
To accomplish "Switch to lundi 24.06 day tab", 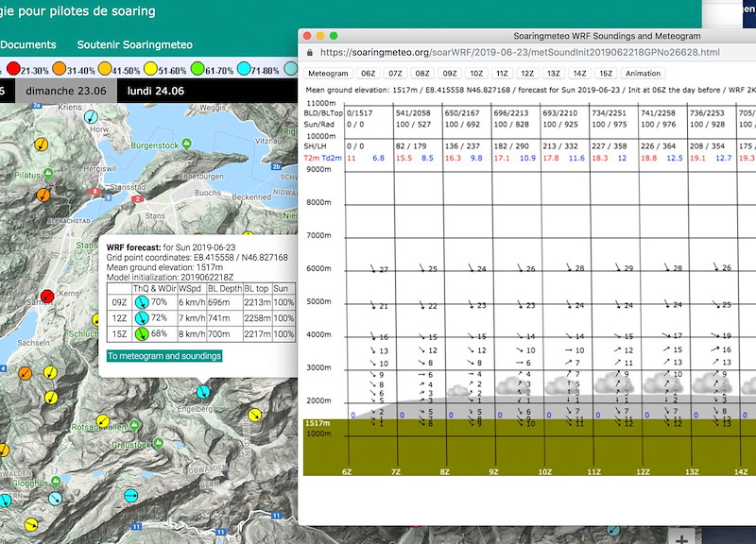I will (x=156, y=91).
